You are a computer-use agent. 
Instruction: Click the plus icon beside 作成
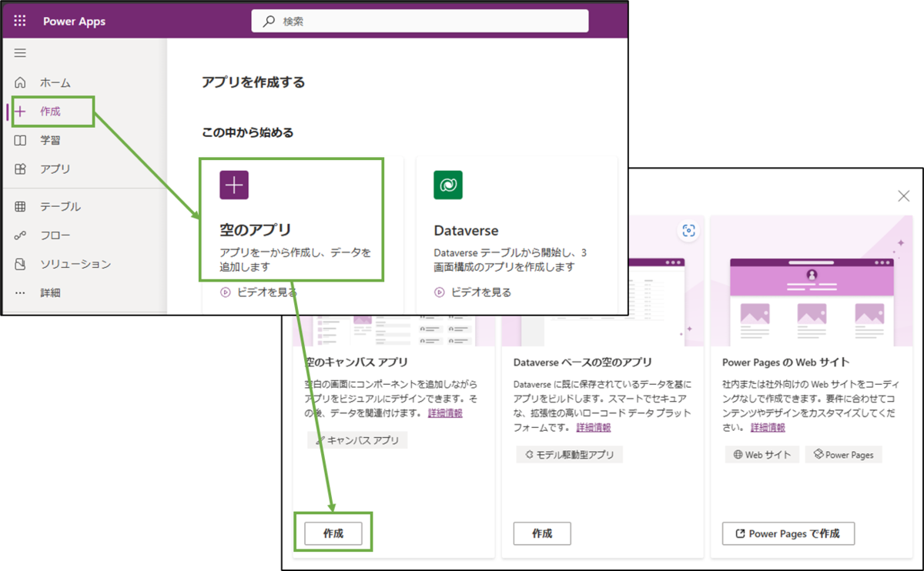21,112
